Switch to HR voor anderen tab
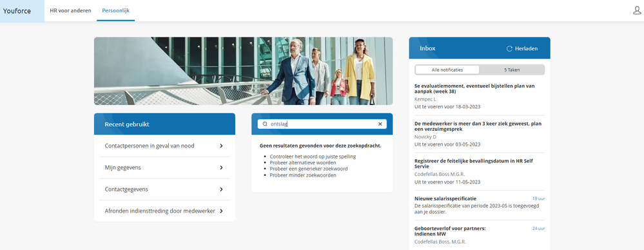 click(71, 11)
